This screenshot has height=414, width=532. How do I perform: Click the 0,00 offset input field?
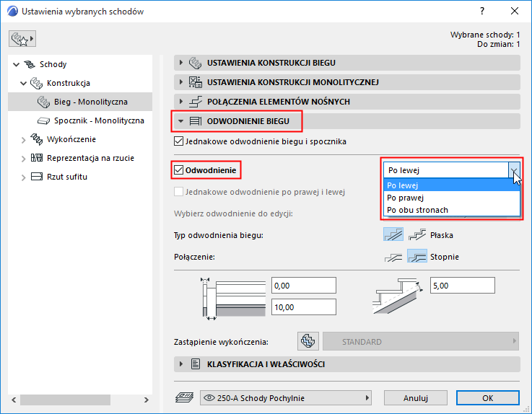304,286
